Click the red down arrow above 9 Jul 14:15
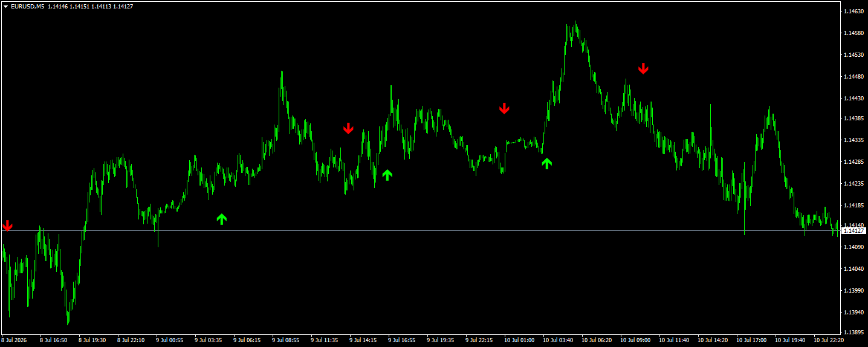The image size is (868, 347). pos(348,128)
